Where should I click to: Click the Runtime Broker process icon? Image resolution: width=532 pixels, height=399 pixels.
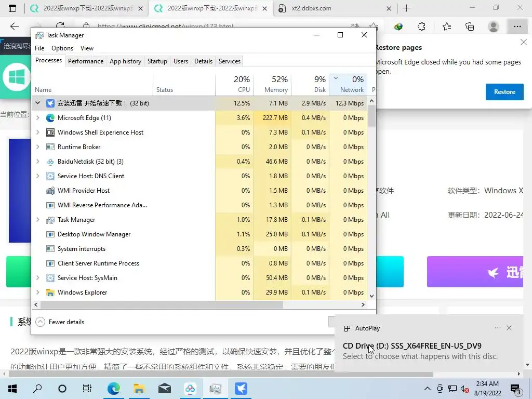pos(50,147)
